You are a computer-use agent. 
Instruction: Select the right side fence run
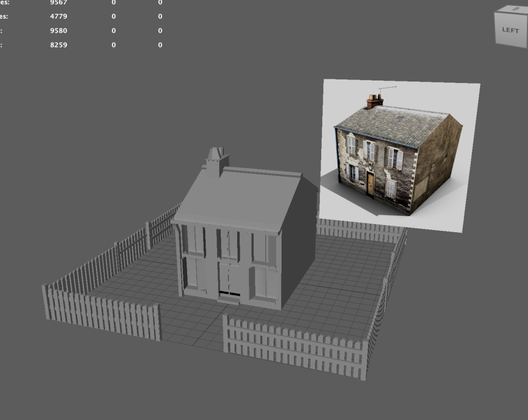(x=386, y=290)
